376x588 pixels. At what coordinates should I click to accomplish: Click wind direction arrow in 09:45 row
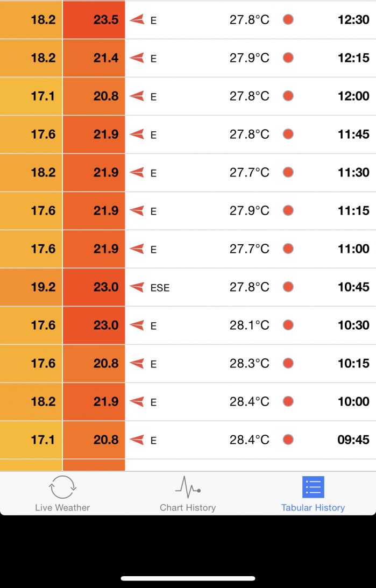click(137, 440)
